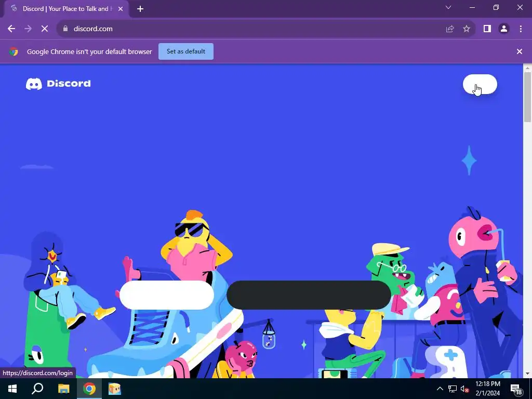
Task: Click the white login button near the top right of the page
Action: click(x=480, y=84)
